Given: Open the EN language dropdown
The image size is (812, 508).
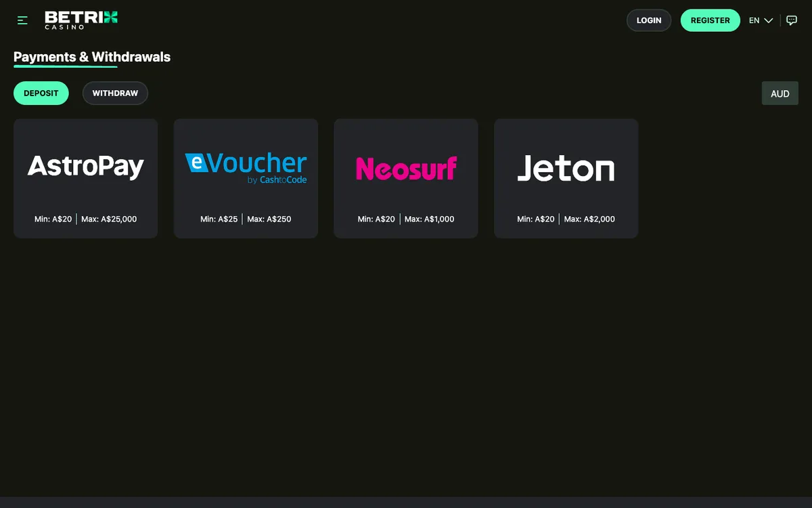Looking at the screenshot, I should tap(761, 20).
